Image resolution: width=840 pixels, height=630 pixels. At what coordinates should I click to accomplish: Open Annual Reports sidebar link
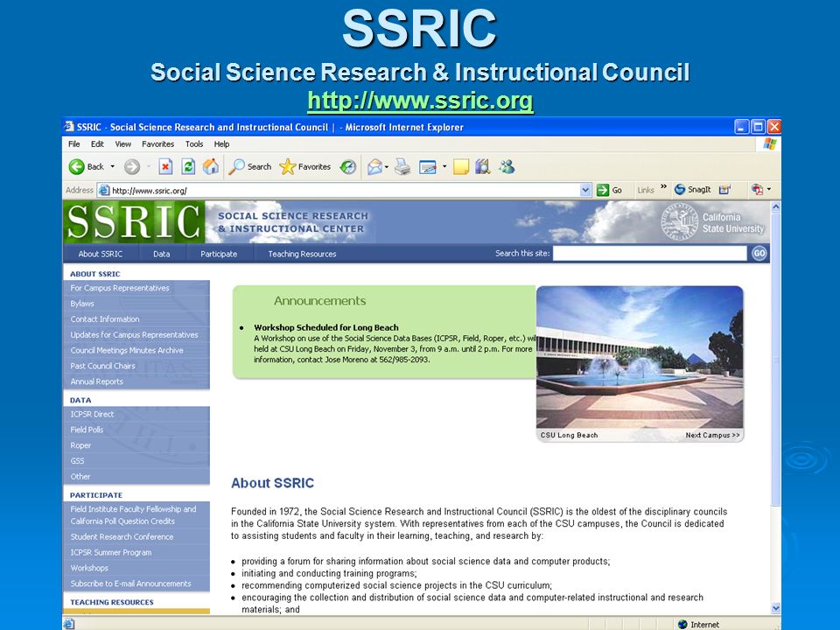pos(96,381)
